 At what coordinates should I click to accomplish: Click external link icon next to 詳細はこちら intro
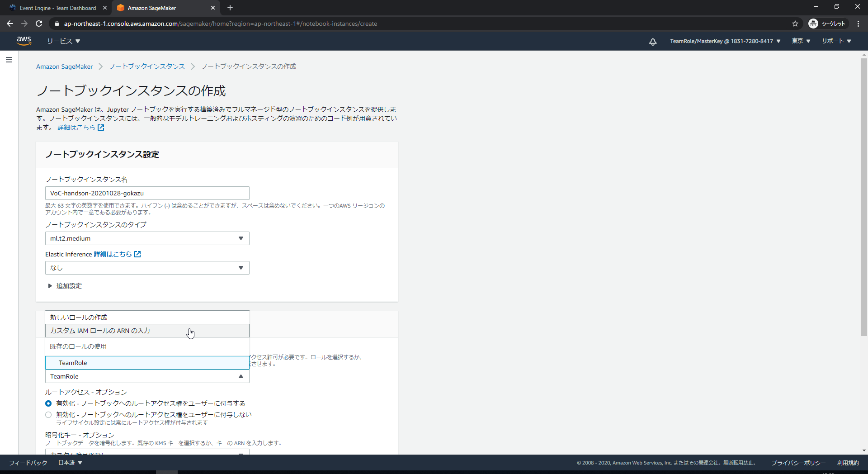101,128
